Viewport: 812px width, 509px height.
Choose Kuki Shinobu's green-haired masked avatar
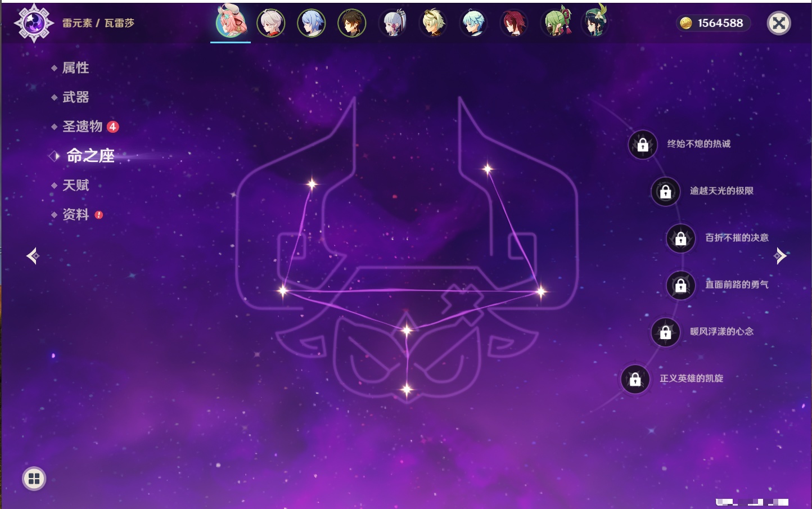point(556,23)
